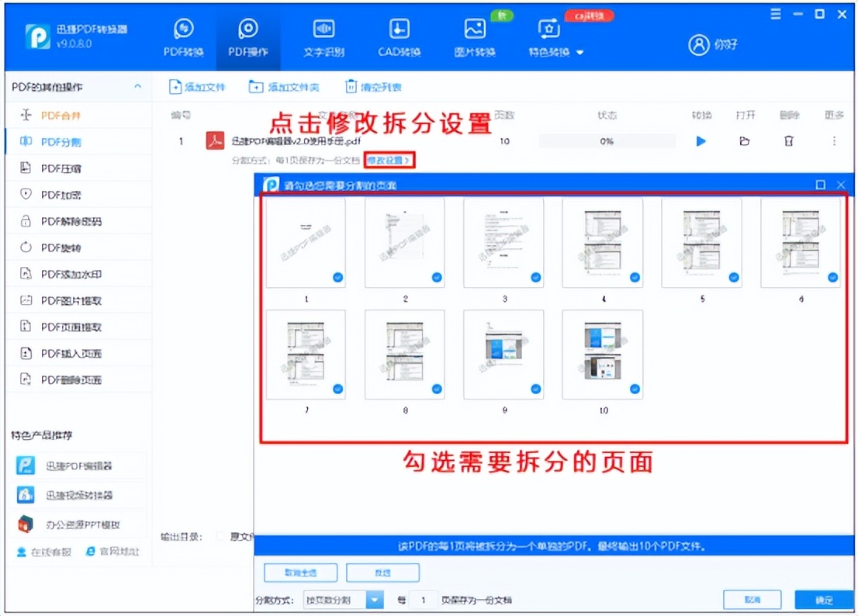The image size is (858, 616).
Task: Open more options dots for file row
Action: [834, 141]
